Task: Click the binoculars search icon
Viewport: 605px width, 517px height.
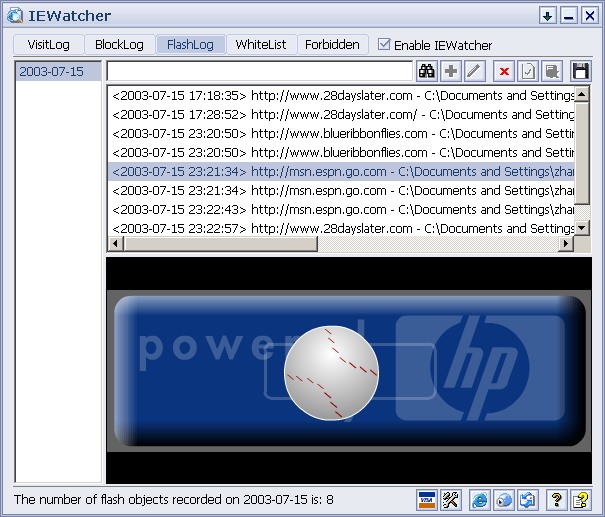Action: tap(427, 71)
